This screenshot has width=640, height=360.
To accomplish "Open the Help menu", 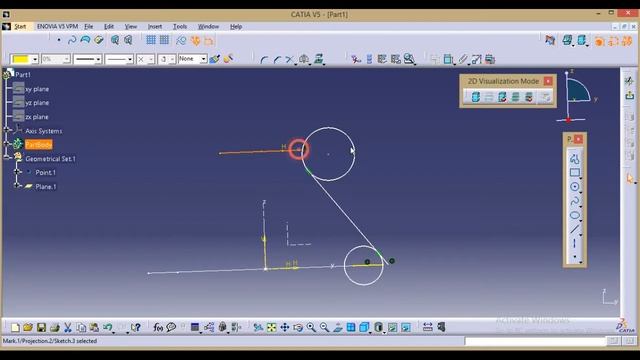I will [x=236, y=27].
